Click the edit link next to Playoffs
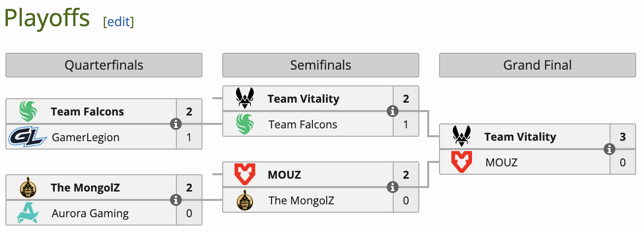 118,21
